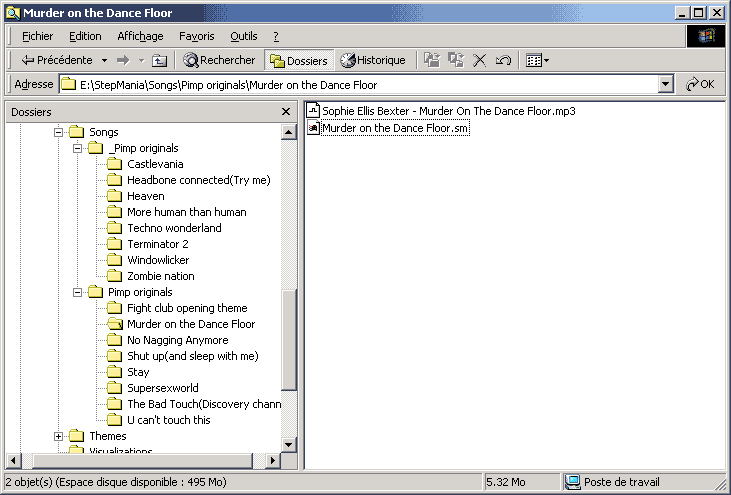Collapse the Pimp originals tree node
Image resolution: width=731 pixels, height=495 pixels.
click(x=77, y=292)
